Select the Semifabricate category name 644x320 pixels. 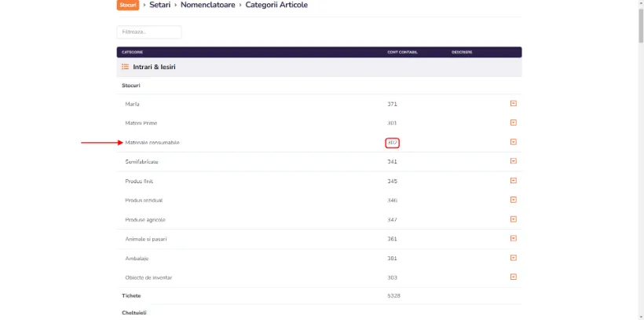point(141,162)
